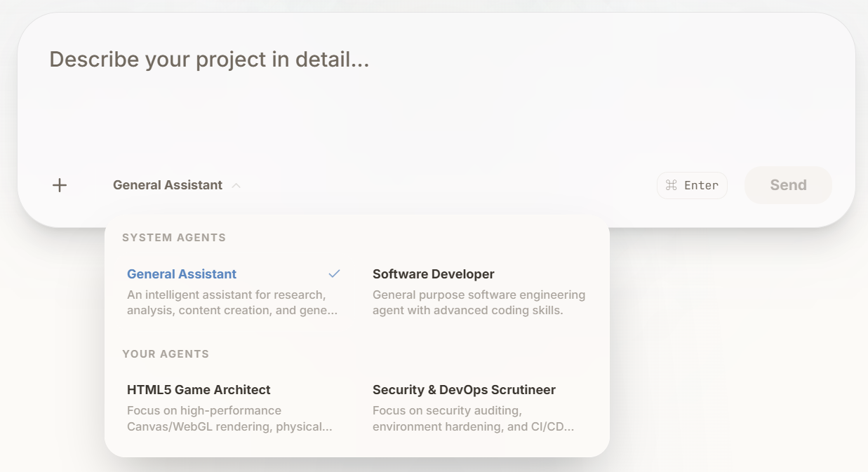Image resolution: width=868 pixels, height=472 pixels.
Task: Click the 'Describe your project' placeholder text
Action: click(209, 60)
